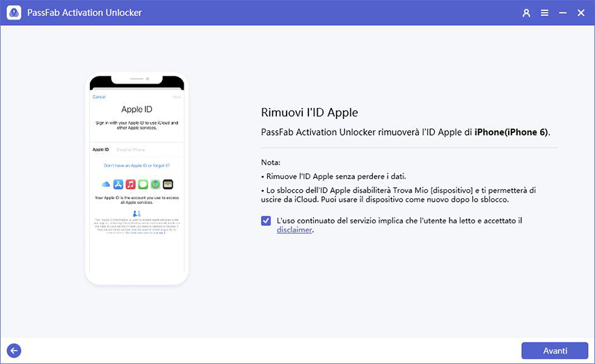This screenshot has height=364, width=595.
Task: Click the 'Rimuovi l'ID Apple' heading
Action: [x=310, y=112]
